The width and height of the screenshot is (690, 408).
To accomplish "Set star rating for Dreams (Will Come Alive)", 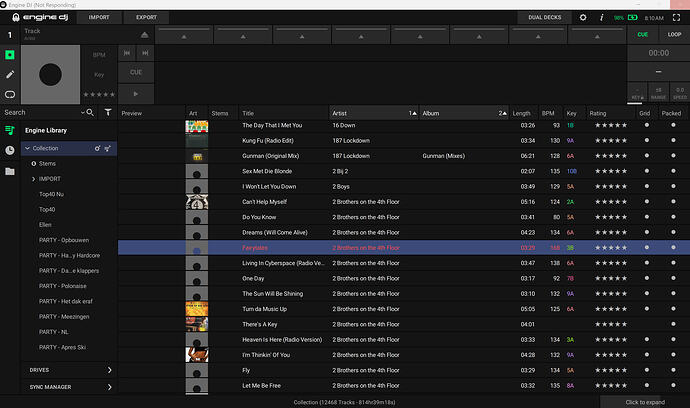I will click(x=611, y=232).
